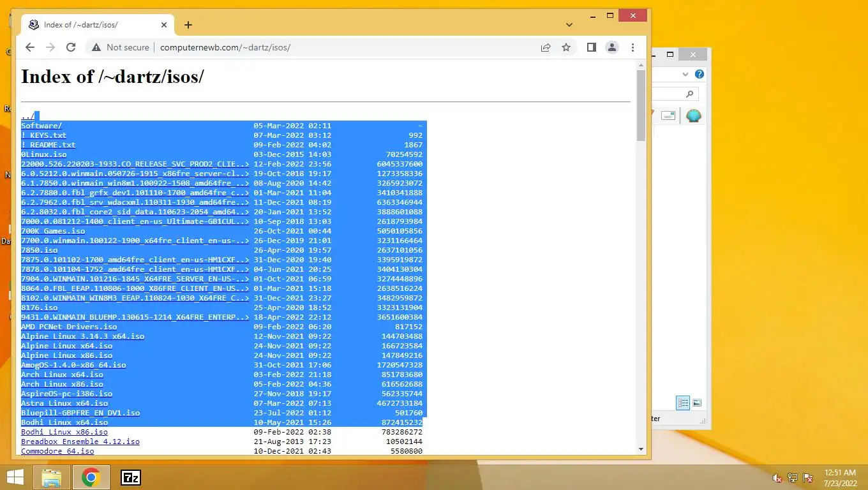Click the search magnifier in background Explorer window

pos(689,94)
